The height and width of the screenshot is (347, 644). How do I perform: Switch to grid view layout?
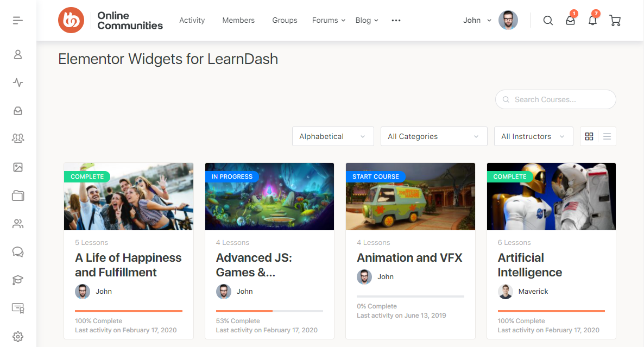tap(589, 136)
